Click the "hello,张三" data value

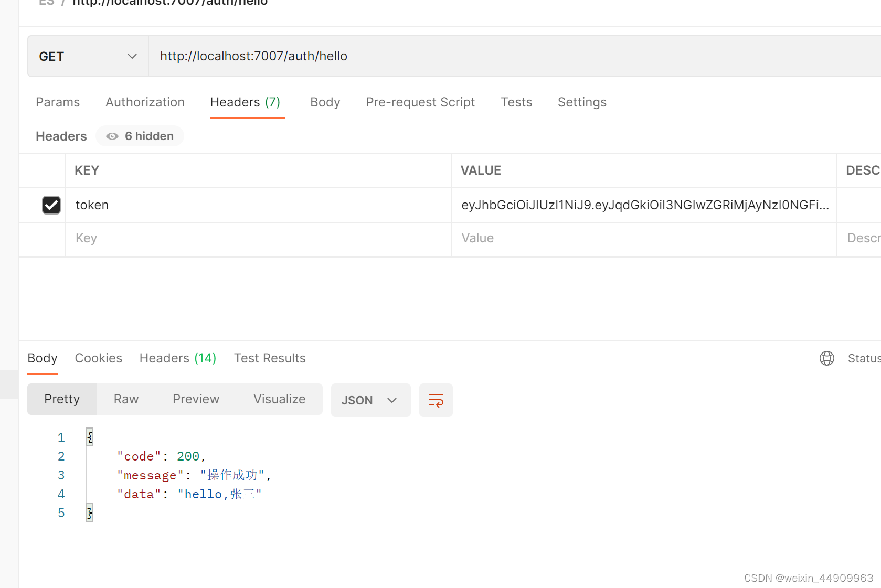219,494
